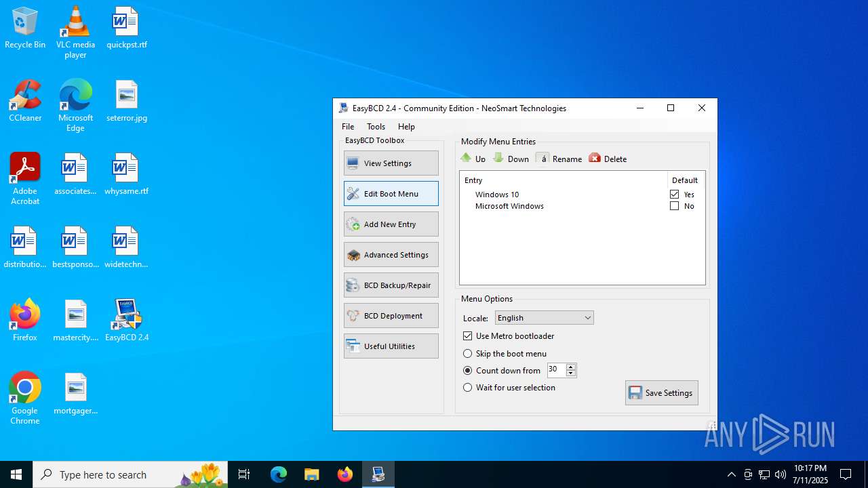The width and height of the screenshot is (868, 488).
Task: Open BCD Deployment section
Action: click(391, 316)
